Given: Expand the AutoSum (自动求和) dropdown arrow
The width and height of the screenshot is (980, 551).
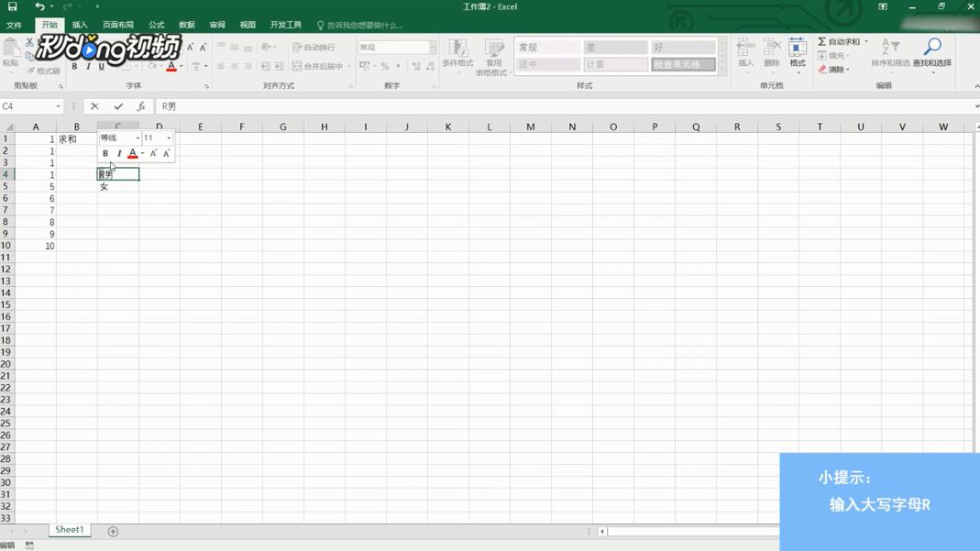Looking at the screenshot, I should 866,41.
